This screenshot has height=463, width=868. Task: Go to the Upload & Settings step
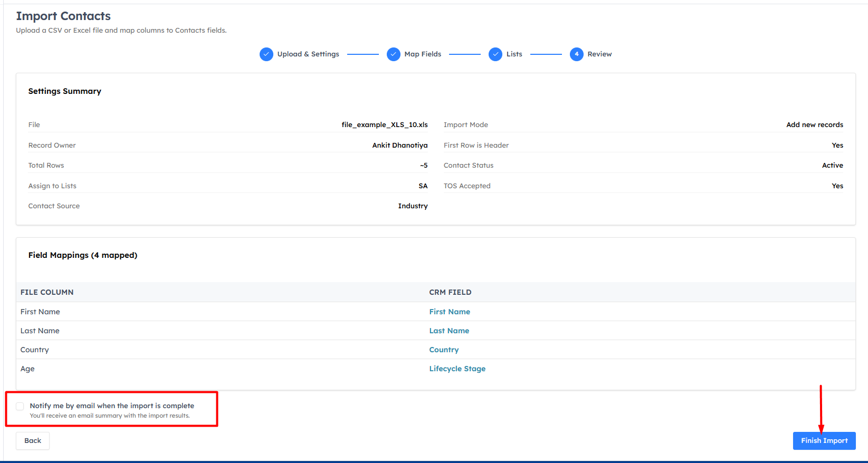point(308,54)
